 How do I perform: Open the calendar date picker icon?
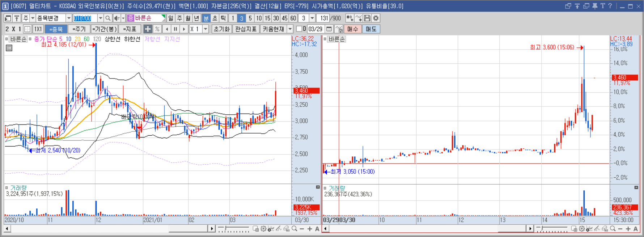click(x=329, y=29)
